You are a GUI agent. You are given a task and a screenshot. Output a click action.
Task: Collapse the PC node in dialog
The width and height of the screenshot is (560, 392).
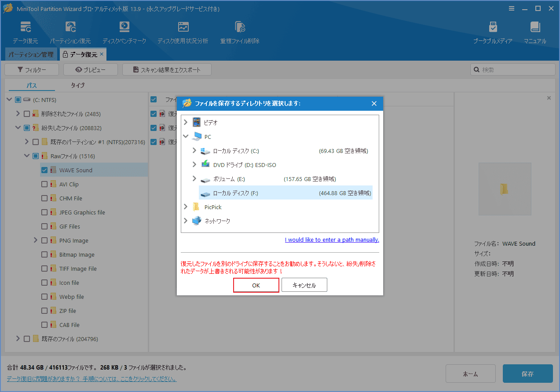186,137
